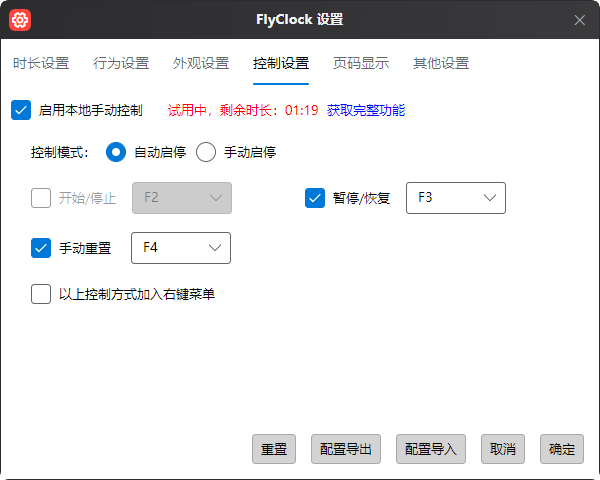Switch to the 时长设置 tab
Screen dimensions: 600x480
pos(41,63)
